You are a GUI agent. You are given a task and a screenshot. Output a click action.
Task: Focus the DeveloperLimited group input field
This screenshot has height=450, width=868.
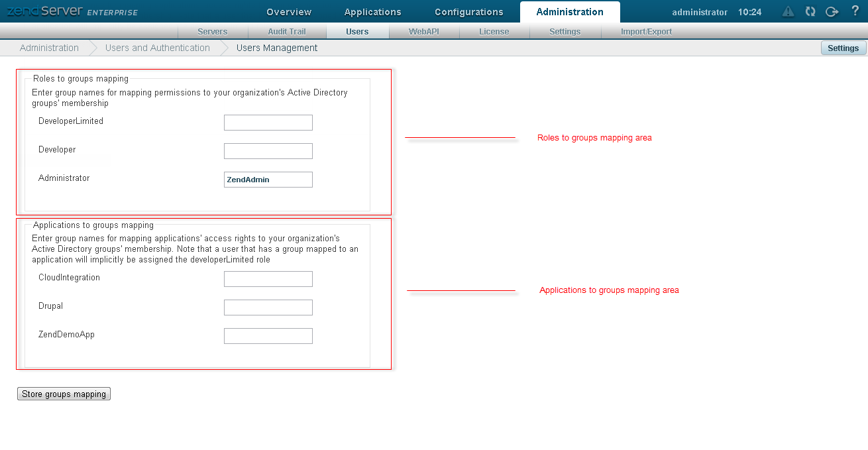click(x=268, y=123)
